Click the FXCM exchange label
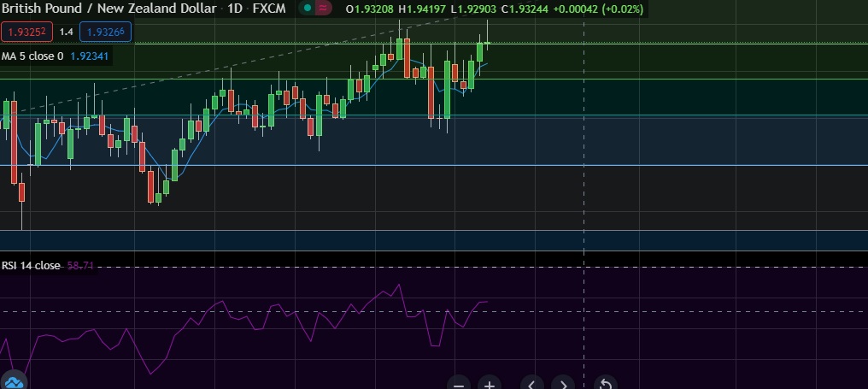Viewport: 868px width, 389px height. click(269, 9)
